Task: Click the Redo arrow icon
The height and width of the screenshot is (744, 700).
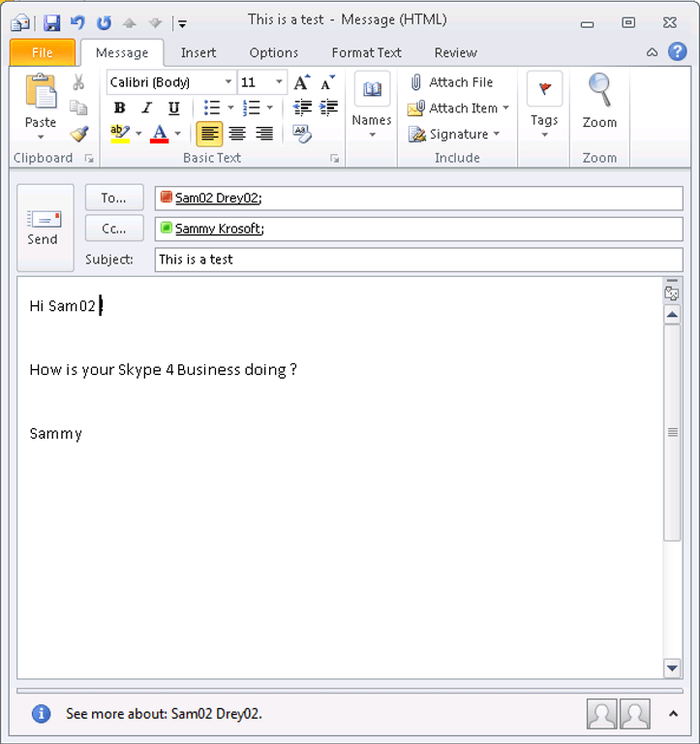Action: 104,22
